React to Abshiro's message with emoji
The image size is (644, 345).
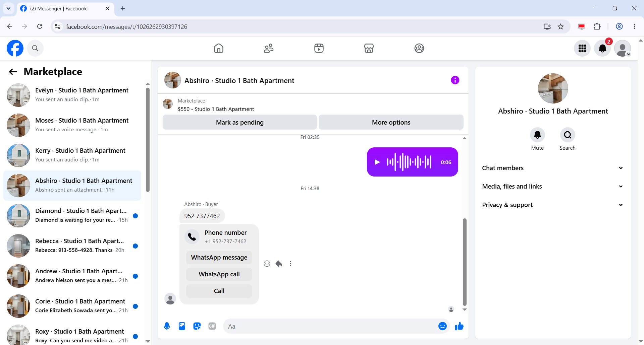click(x=267, y=264)
